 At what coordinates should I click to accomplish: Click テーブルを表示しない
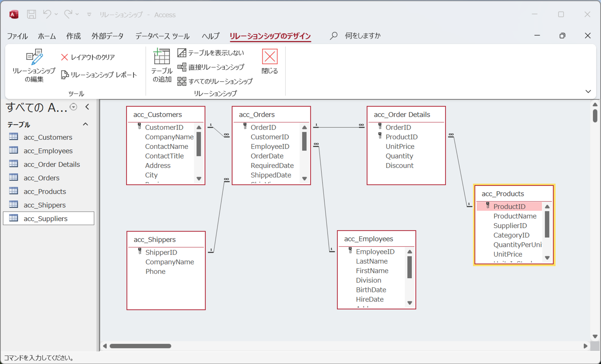(211, 53)
